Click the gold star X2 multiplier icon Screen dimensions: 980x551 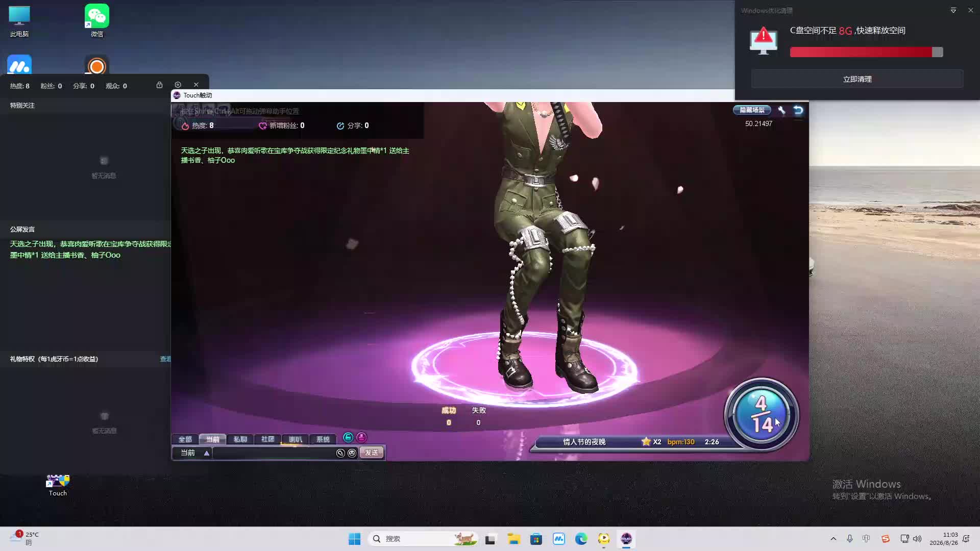click(646, 442)
